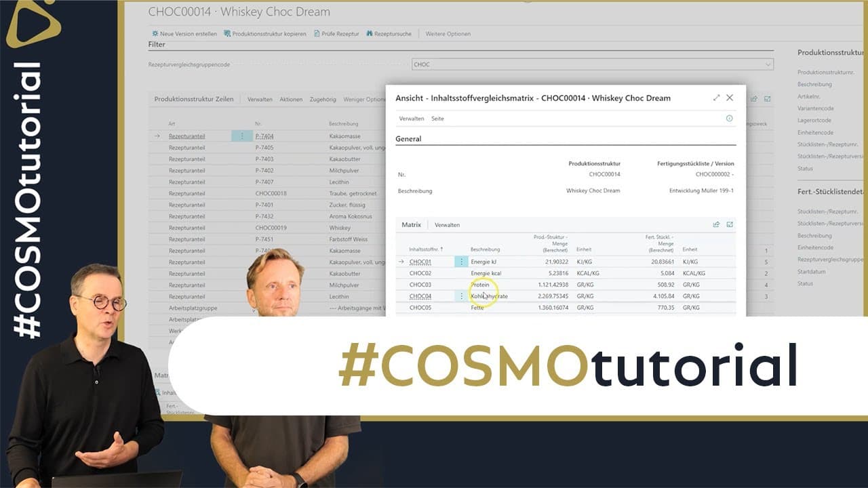The width and height of the screenshot is (868, 488).
Task: Expand Weitere Optionen in the page toolbar
Action: pos(448,34)
